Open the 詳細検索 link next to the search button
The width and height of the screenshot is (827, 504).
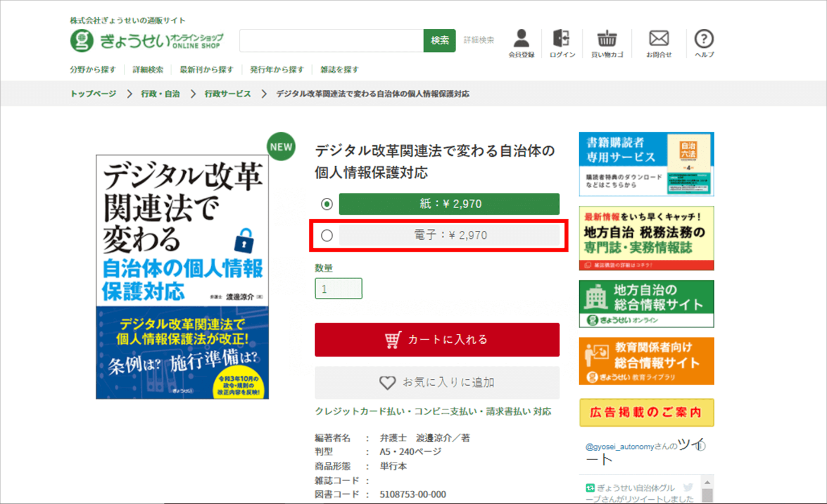tap(479, 40)
